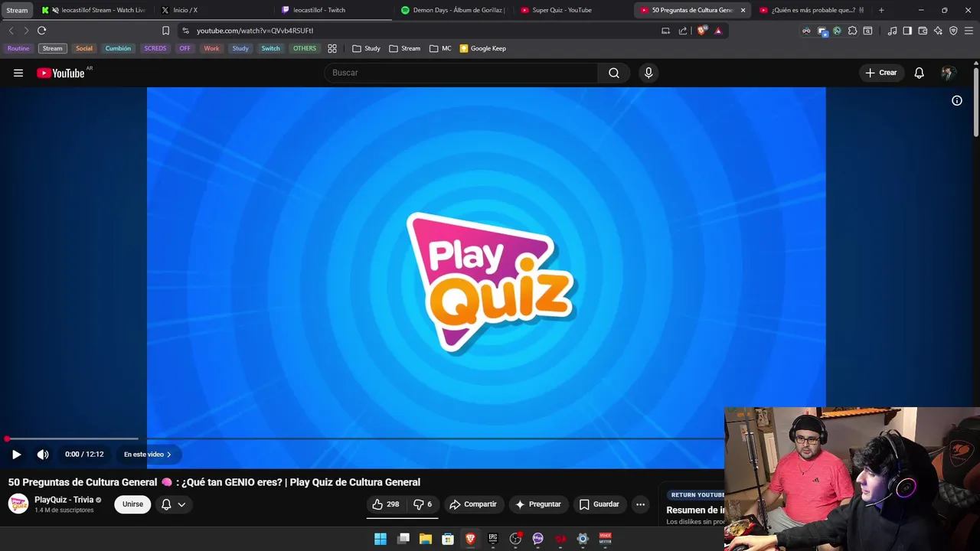Open the Windows Start menu
Viewport: 980px width, 551px height.
[381, 539]
